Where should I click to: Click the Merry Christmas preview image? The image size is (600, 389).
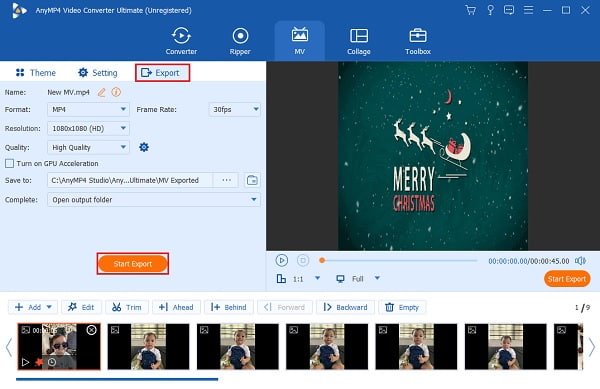tap(433, 156)
